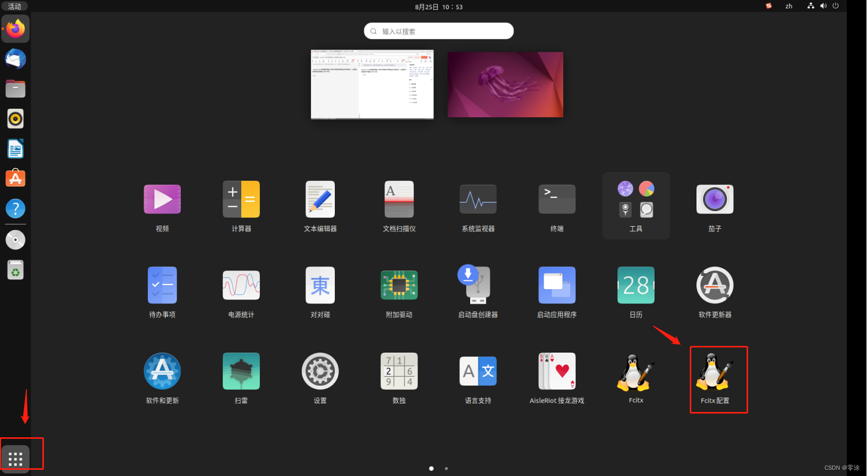This screenshot has width=868, height=476.
Task: Launch the 扫雷 Mines game
Action: pyautogui.click(x=241, y=371)
